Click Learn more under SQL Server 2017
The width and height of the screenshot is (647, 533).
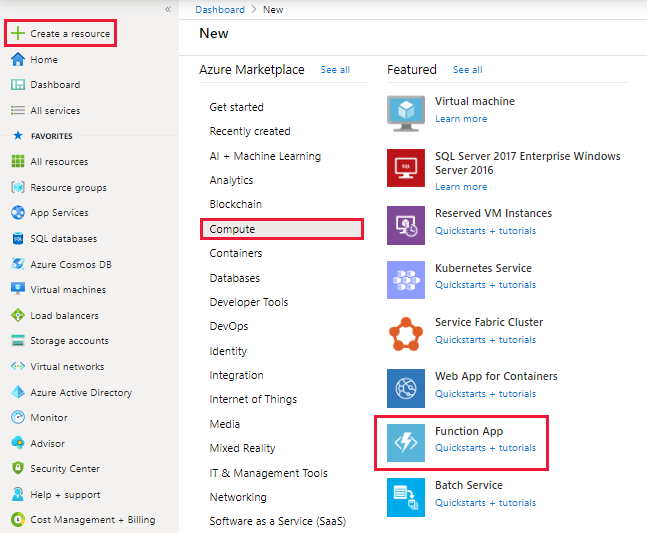[x=461, y=187]
